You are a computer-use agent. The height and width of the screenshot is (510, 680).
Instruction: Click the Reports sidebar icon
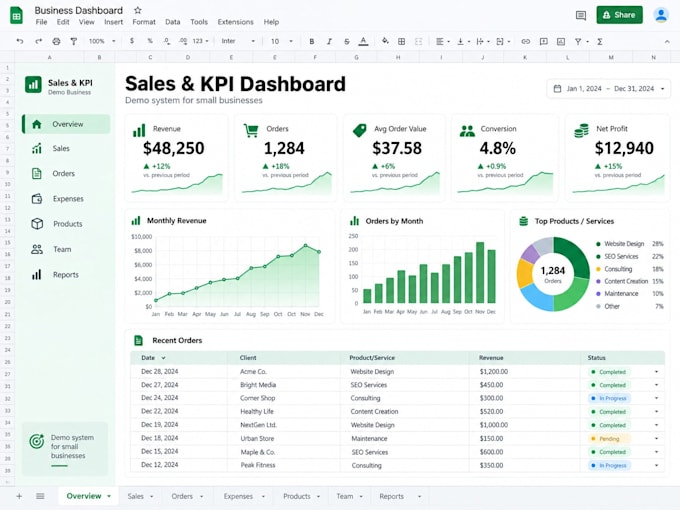click(37, 275)
